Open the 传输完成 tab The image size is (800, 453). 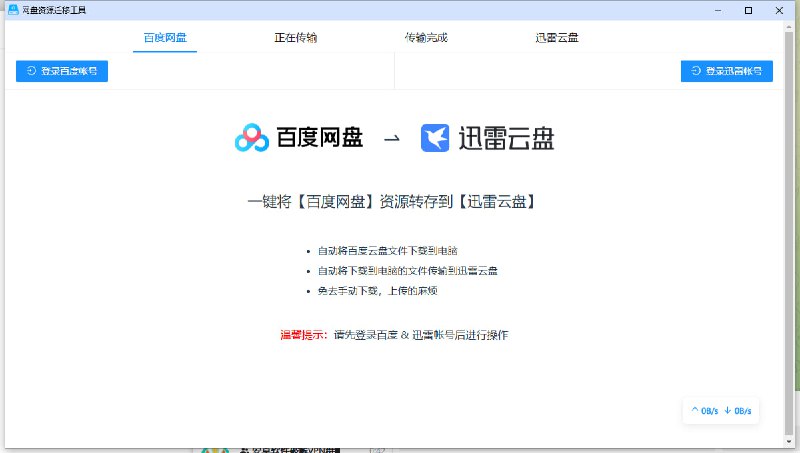click(426, 38)
